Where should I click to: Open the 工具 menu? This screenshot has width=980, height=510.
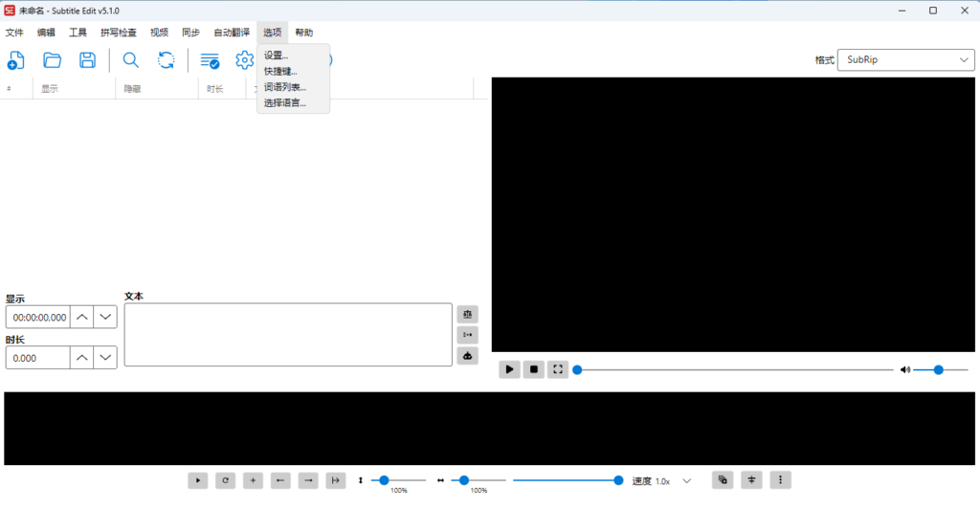tap(78, 33)
